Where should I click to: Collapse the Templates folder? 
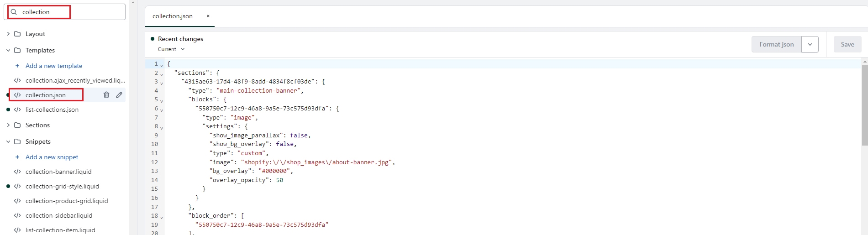point(8,50)
